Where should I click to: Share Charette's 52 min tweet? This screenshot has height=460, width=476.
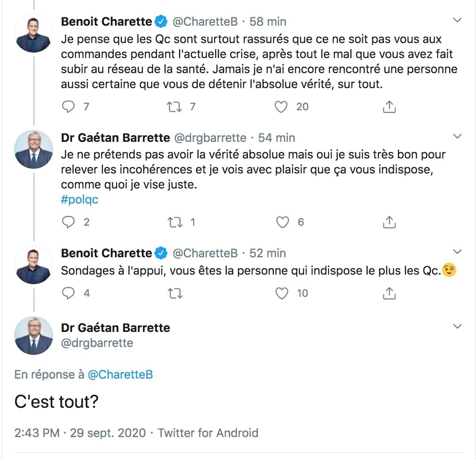389,293
